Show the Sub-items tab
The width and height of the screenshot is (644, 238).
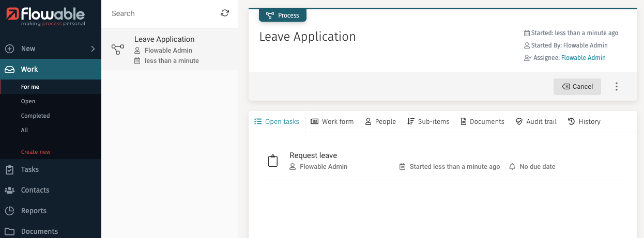tap(428, 122)
